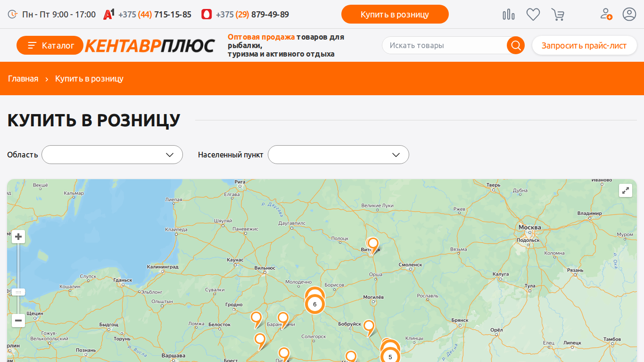Call the number +375 (29) 879-49-89

pyautogui.click(x=252, y=15)
